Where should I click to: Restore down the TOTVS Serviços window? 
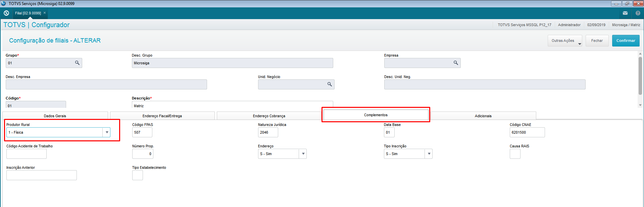point(627,4)
